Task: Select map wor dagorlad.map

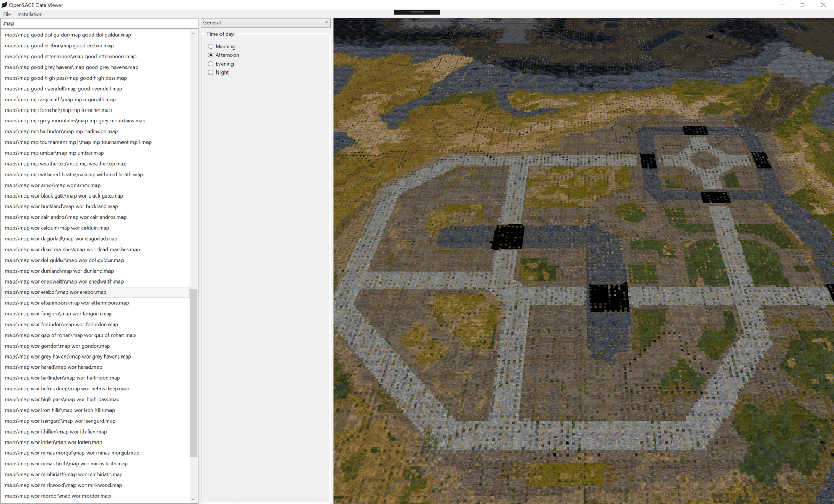Action: tap(95, 239)
